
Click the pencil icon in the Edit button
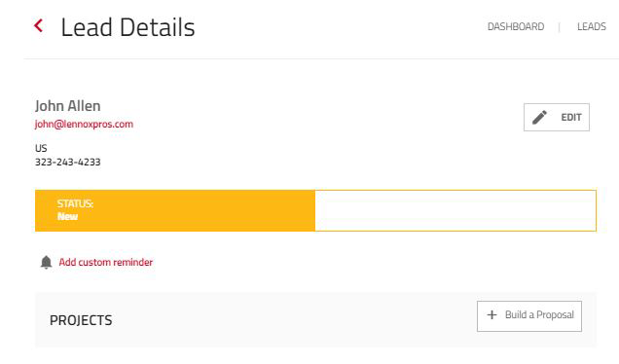click(x=539, y=117)
